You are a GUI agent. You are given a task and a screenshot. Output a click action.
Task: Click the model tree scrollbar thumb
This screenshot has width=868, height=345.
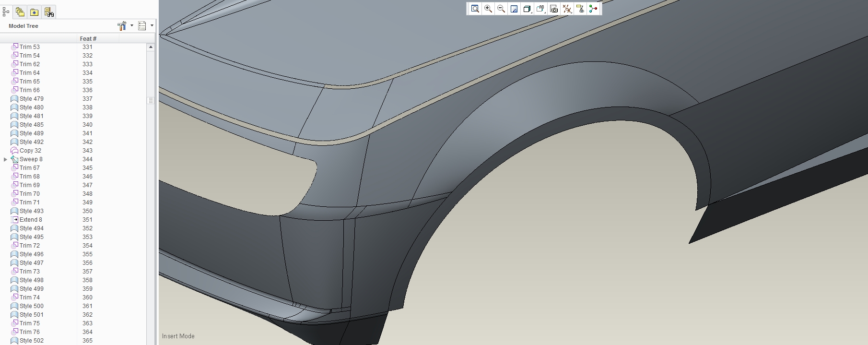tap(151, 100)
